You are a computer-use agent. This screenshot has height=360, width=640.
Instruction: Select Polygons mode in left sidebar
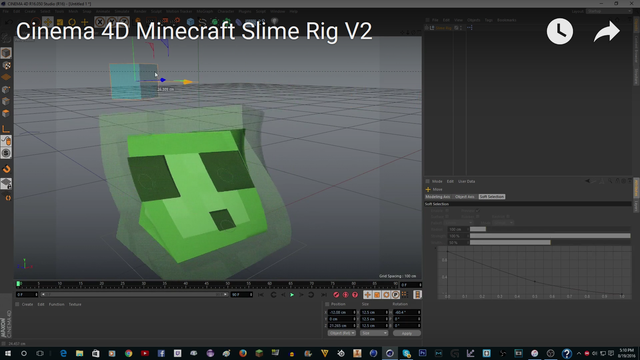click(6, 113)
